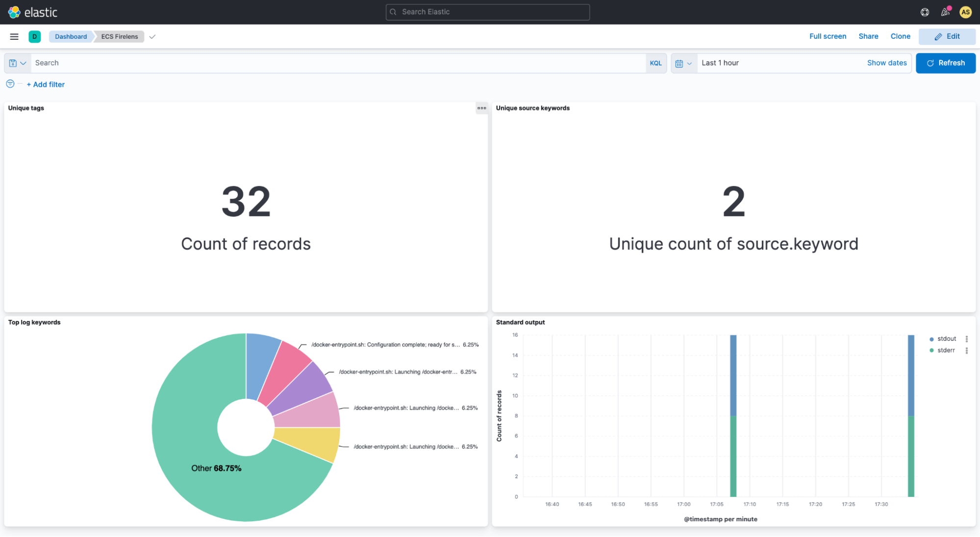Toggle the stdout legend item

pos(946,339)
